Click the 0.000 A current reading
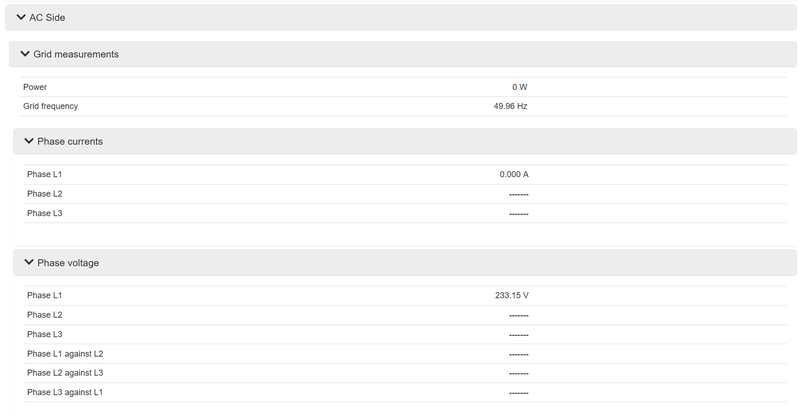The image size is (800, 416). pyautogui.click(x=514, y=175)
